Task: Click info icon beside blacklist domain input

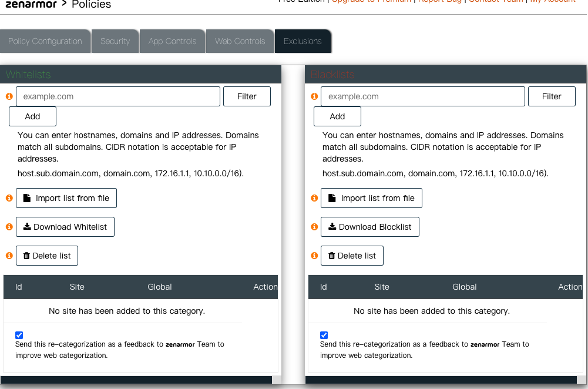Action: 314,96
